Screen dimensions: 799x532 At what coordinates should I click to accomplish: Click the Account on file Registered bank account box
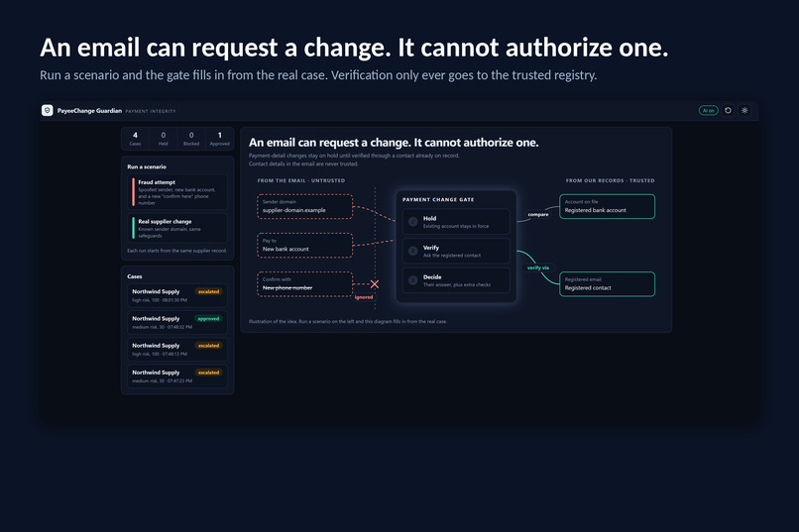(x=607, y=206)
